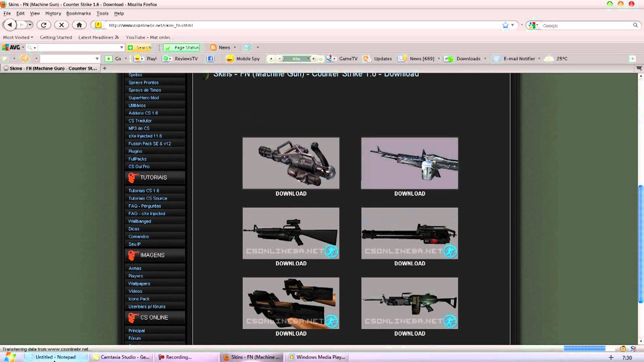Click the M16 rifle skin thumbnail
Viewport: 644px width, 362px height.
click(291, 233)
